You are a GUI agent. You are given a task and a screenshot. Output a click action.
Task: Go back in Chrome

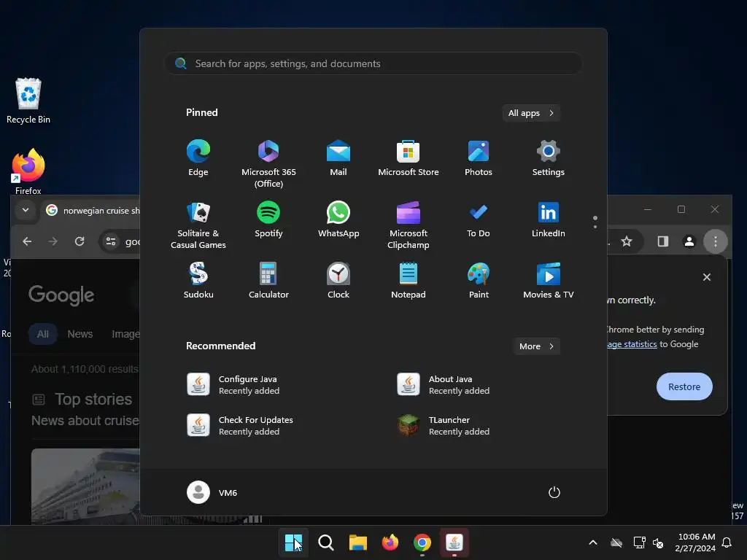coord(27,241)
